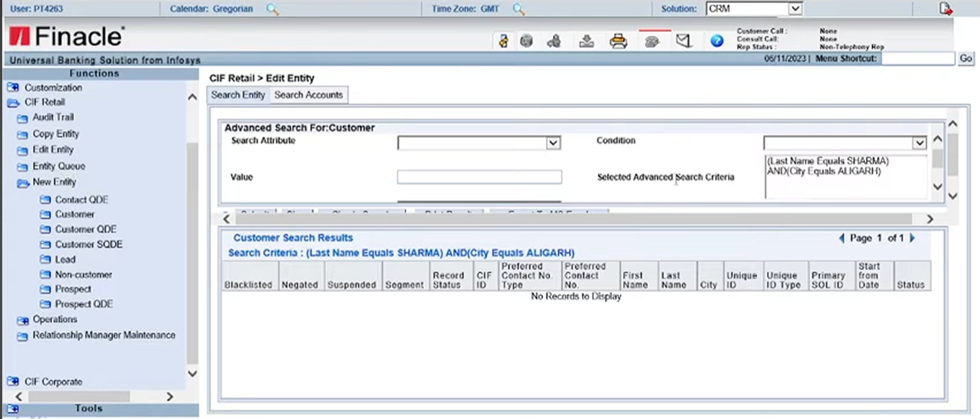The height and width of the screenshot is (419, 980).
Task: Click into the Value text field
Action: tap(479, 177)
